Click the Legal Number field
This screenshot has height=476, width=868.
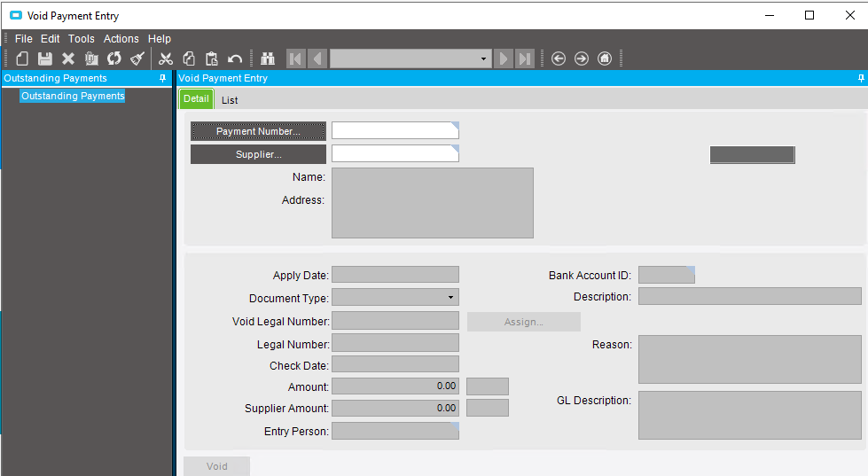(395, 343)
